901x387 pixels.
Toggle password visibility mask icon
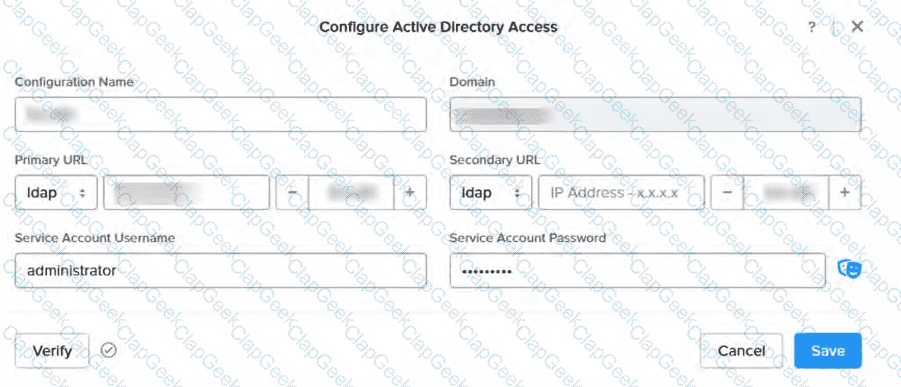coord(849,269)
